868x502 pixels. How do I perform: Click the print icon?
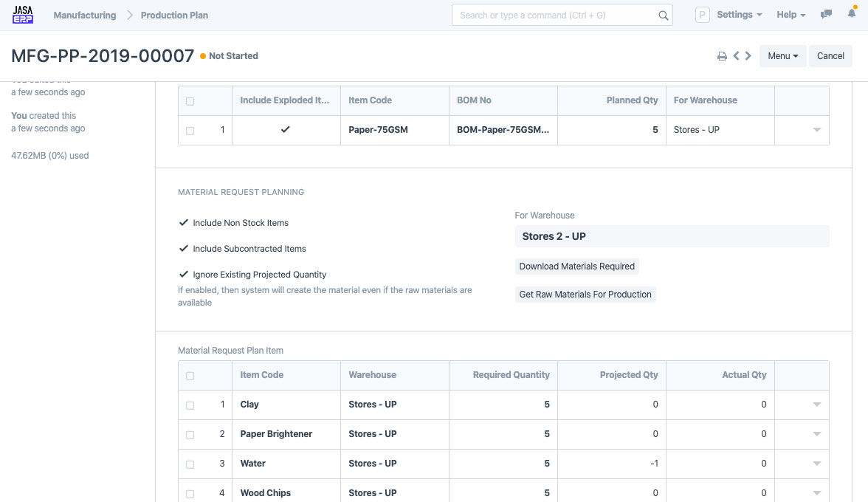pos(722,56)
